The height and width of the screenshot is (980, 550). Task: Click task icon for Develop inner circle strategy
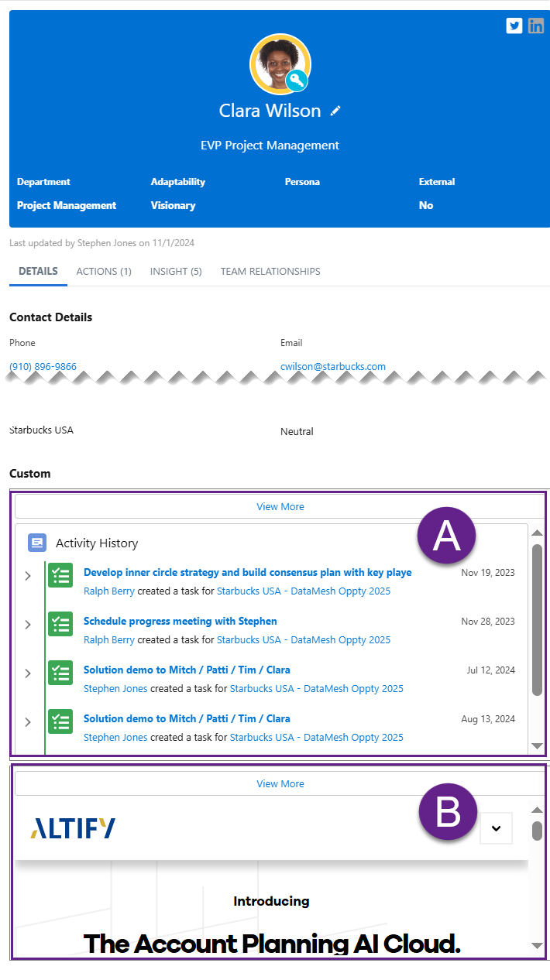[60, 576]
